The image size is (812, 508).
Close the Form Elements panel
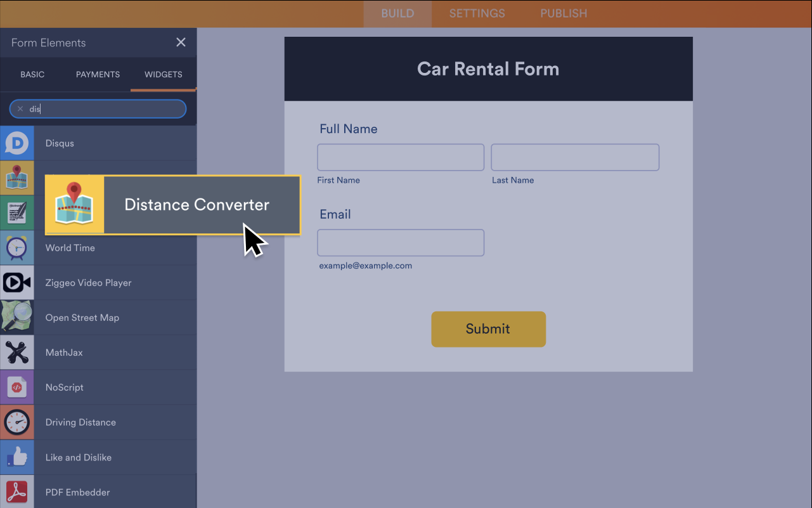[x=181, y=42]
